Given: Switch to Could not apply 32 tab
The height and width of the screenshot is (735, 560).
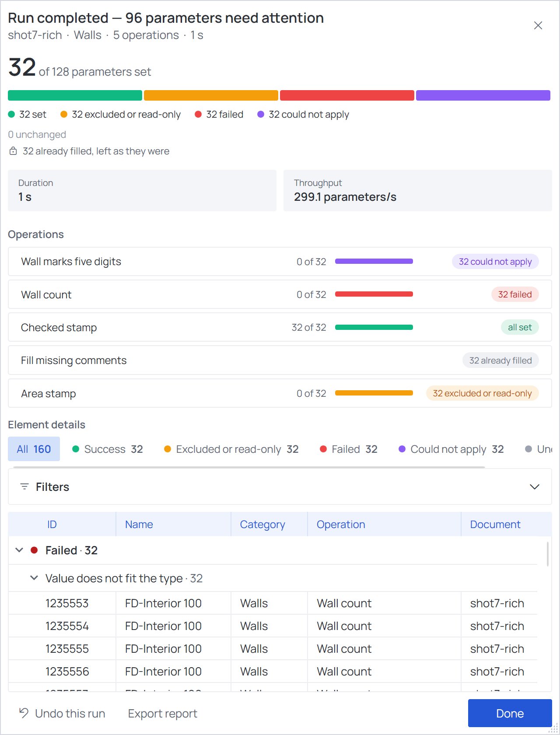Looking at the screenshot, I should [451, 449].
